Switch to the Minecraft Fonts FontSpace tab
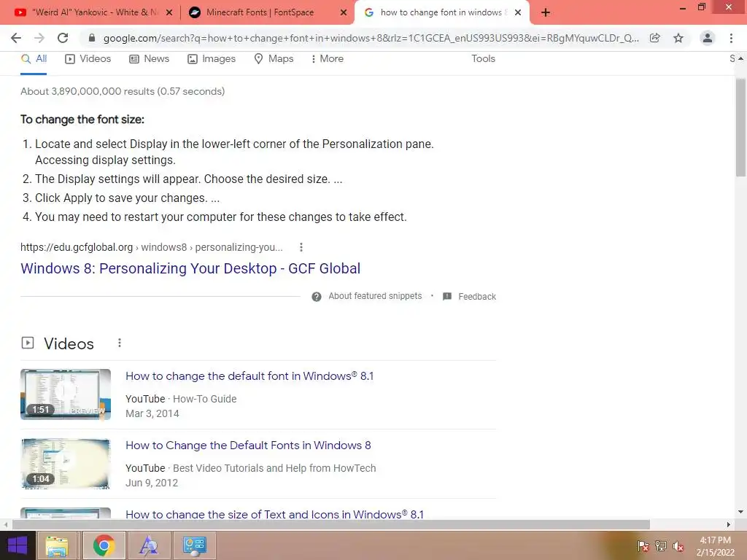 267,12
